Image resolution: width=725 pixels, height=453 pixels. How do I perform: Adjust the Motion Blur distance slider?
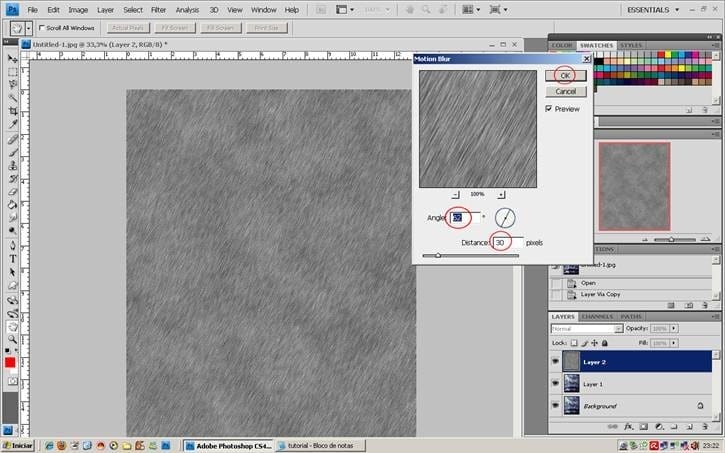point(437,255)
